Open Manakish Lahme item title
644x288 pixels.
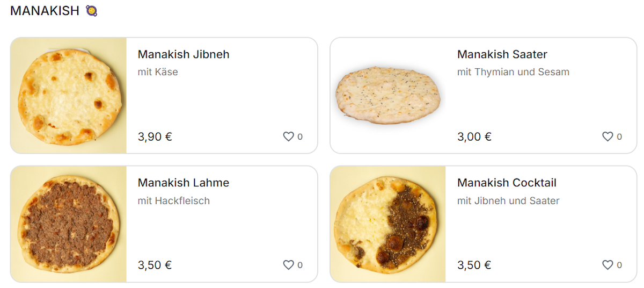pyautogui.click(x=184, y=183)
